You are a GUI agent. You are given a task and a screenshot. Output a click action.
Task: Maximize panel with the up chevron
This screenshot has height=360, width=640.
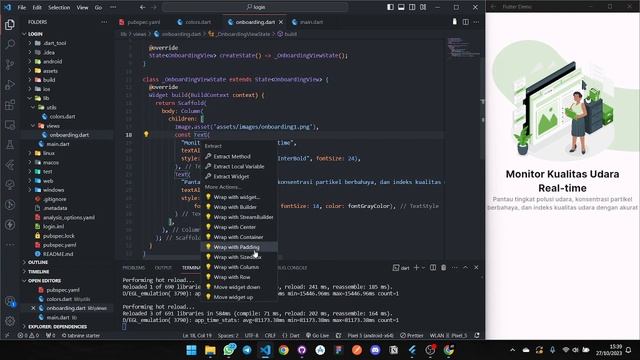point(465,268)
